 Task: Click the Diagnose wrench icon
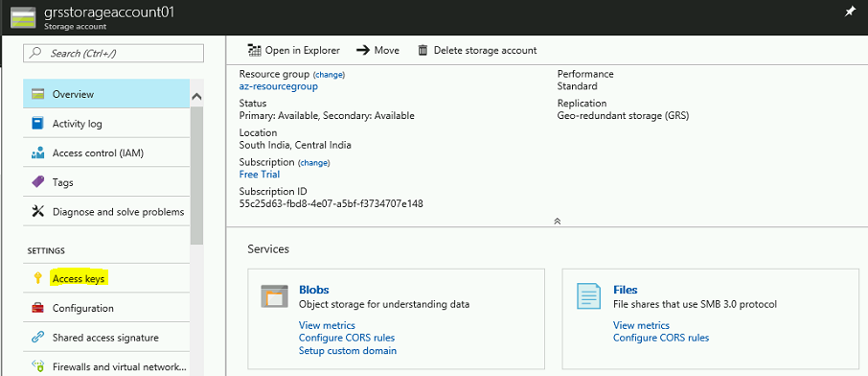pos(38,211)
